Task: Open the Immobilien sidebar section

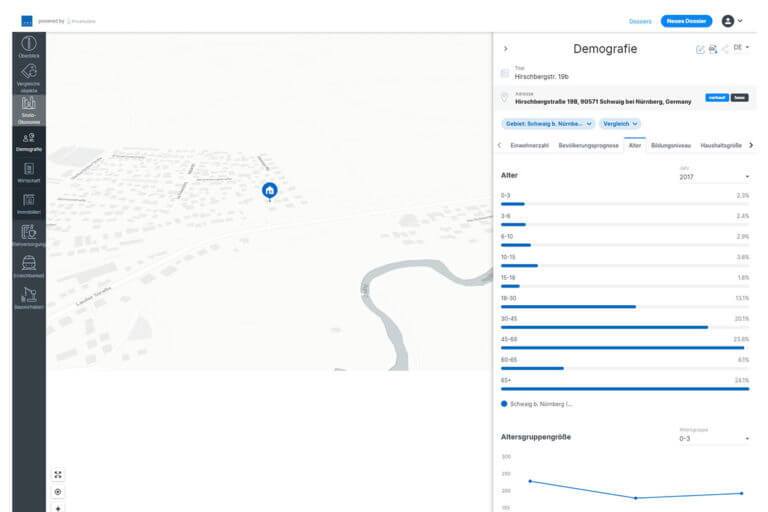Action: pos(29,203)
